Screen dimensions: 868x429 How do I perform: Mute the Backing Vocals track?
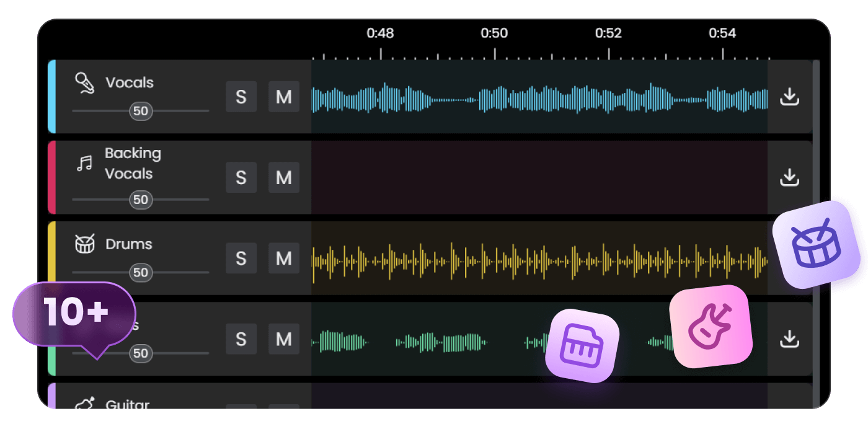point(284,178)
